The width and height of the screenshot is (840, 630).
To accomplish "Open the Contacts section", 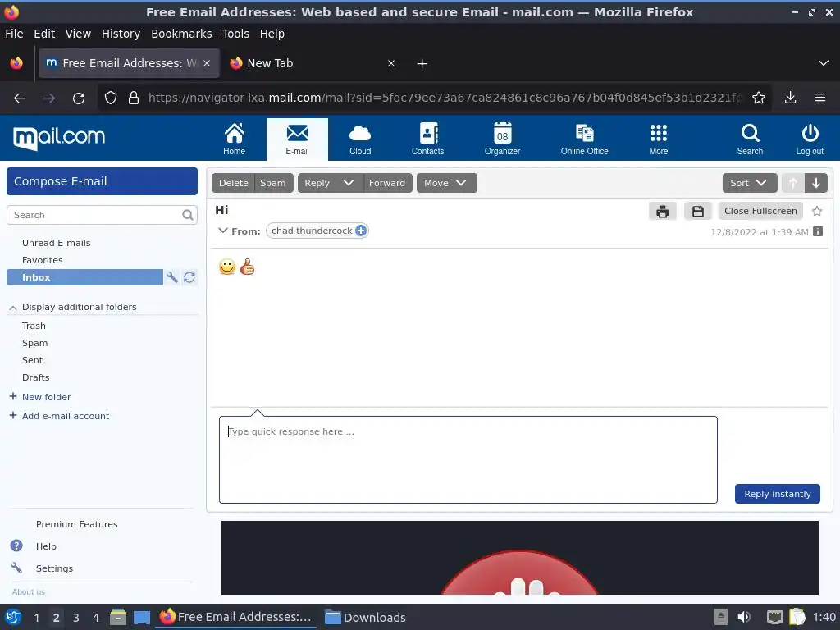I will [427, 139].
